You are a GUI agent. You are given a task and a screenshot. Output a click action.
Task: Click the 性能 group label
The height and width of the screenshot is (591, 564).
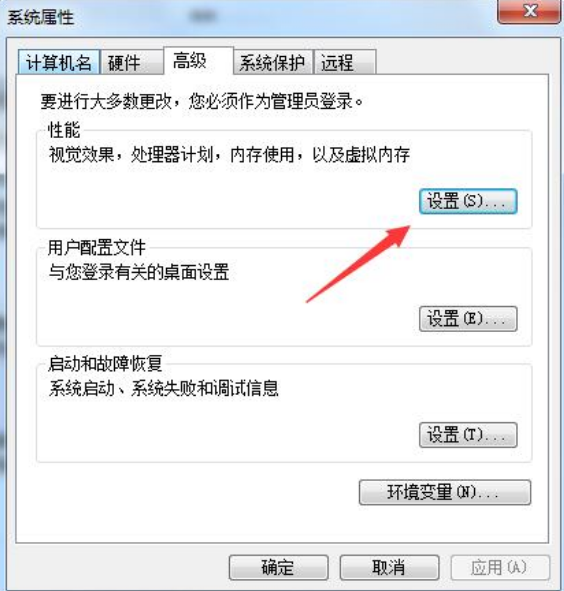(64, 130)
